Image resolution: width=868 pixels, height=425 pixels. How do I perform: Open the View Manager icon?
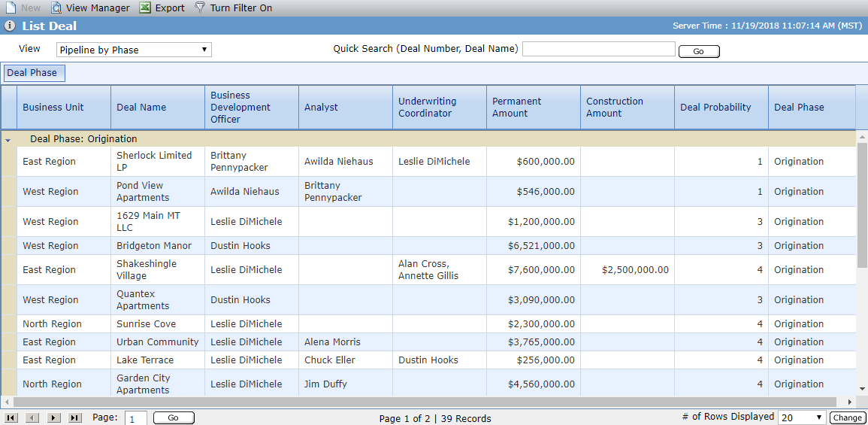[56, 8]
